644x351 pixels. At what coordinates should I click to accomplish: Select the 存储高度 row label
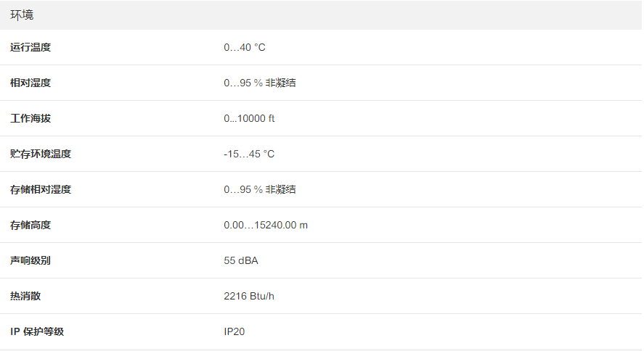coord(30,226)
